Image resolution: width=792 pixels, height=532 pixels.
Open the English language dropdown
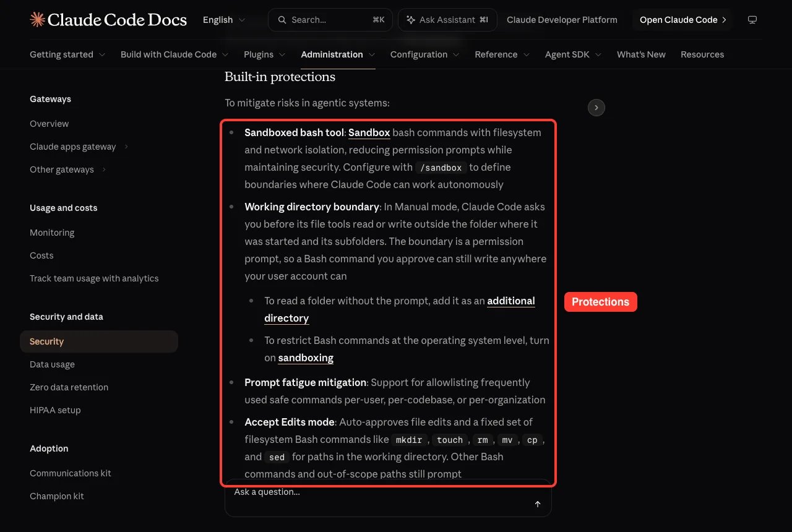tap(224, 20)
